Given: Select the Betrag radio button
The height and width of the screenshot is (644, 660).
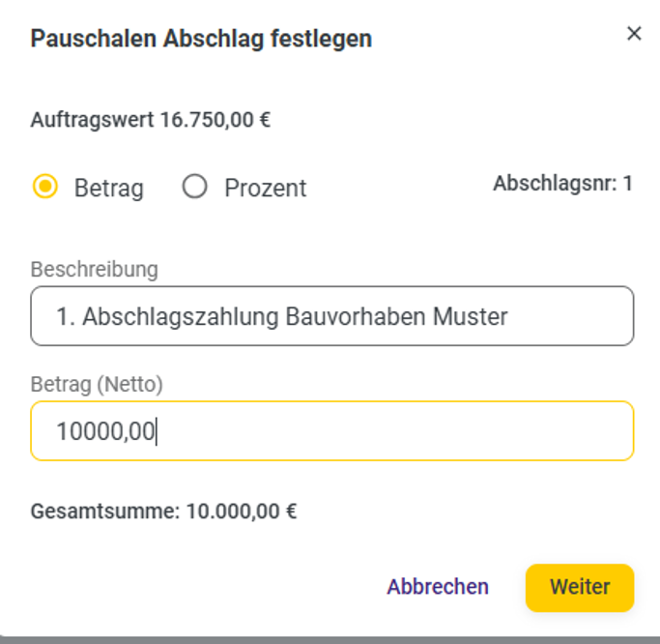Looking at the screenshot, I should click(45, 187).
